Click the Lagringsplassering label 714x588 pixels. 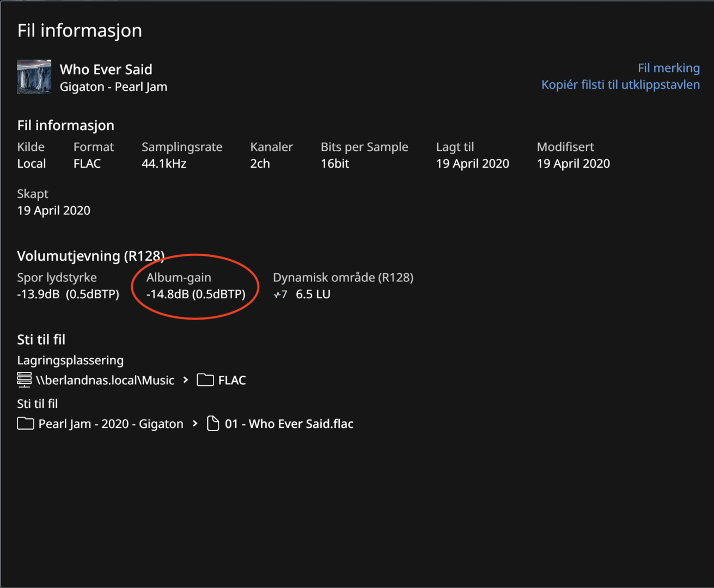click(70, 360)
